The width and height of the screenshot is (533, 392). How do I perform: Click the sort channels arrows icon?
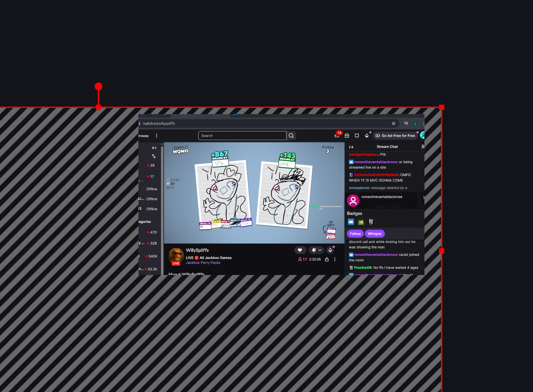[x=154, y=156]
